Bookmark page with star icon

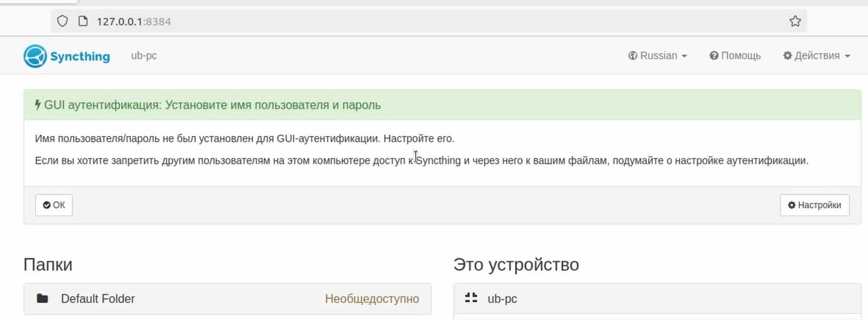pyautogui.click(x=795, y=21)
